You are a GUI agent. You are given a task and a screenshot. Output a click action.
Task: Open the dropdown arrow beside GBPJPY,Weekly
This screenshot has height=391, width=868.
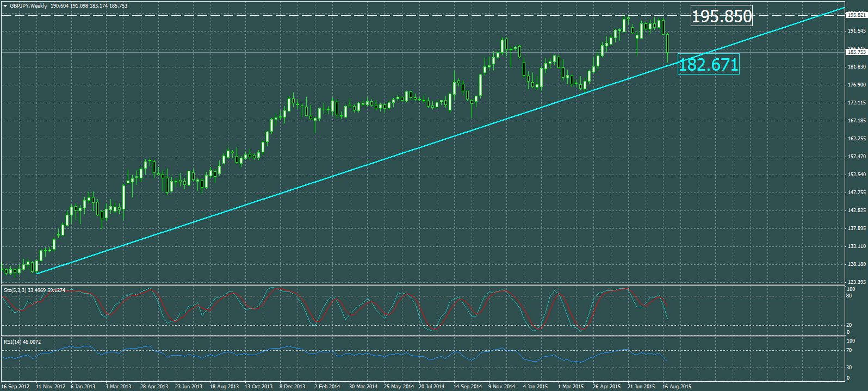point(5,6)
